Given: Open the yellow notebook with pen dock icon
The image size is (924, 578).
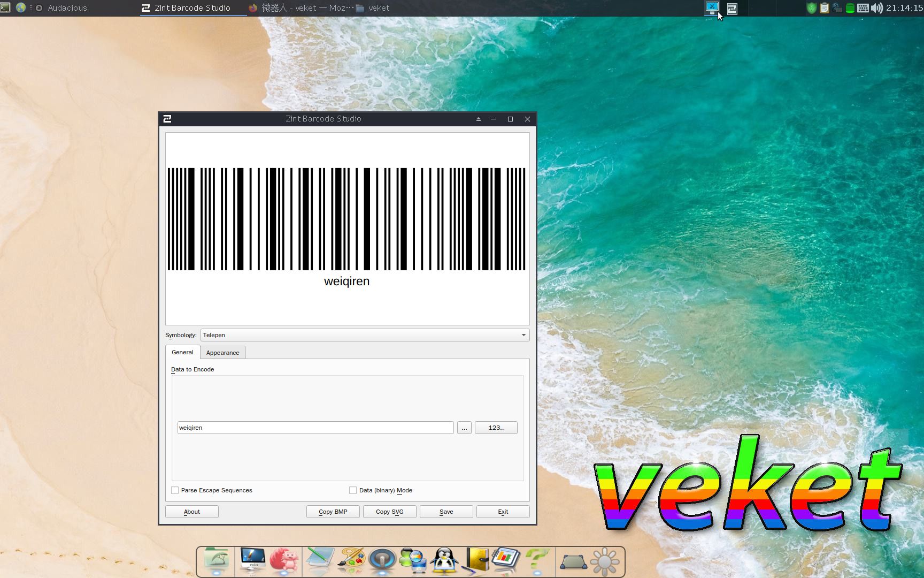Looking at the screenshot, I should (475, 560).
